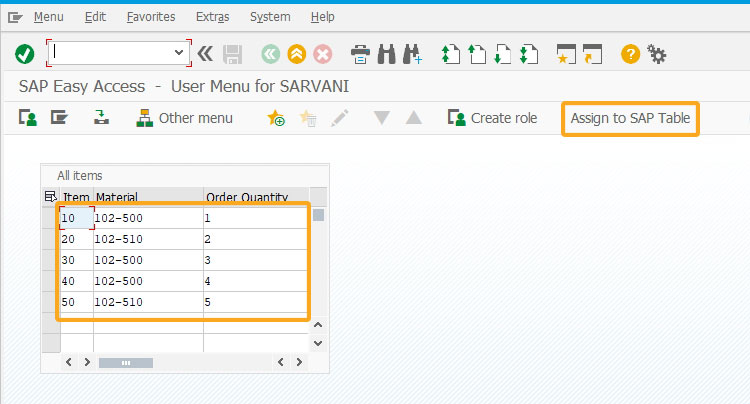Click the vertical scrollbar thumb of table

pos(318,215)
